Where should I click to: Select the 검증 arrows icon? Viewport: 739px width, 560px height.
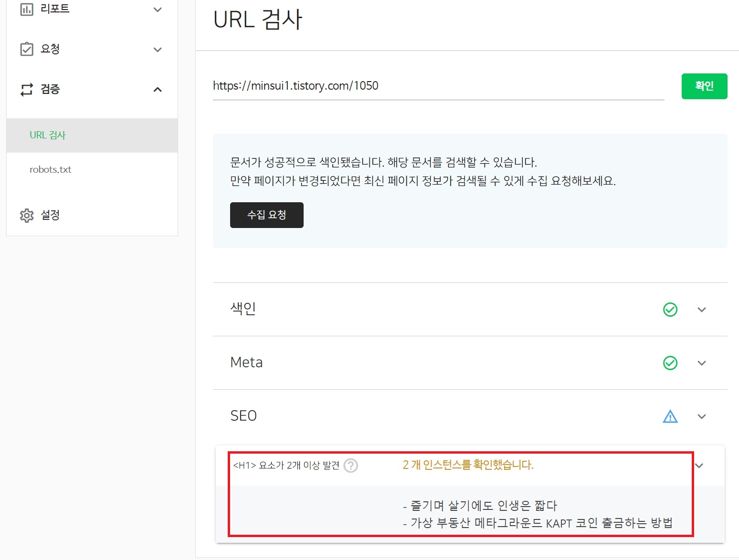27,89
